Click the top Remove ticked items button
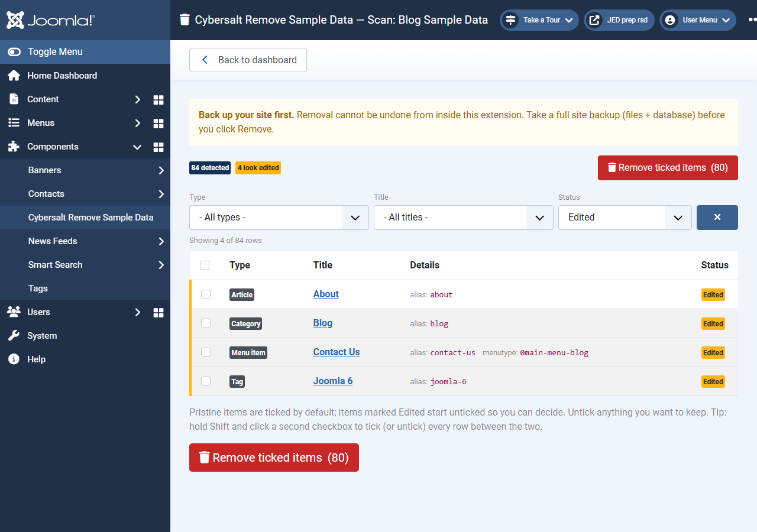Screen dimensions: 757x532 point(668,168)
